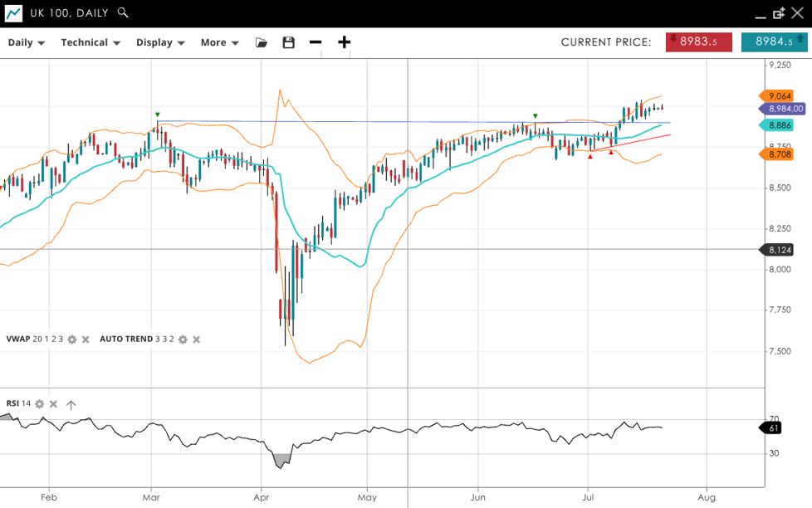The image size is (812, 508).
Task: Open RSI indicator settings gear
Action: tap(40, 404)
